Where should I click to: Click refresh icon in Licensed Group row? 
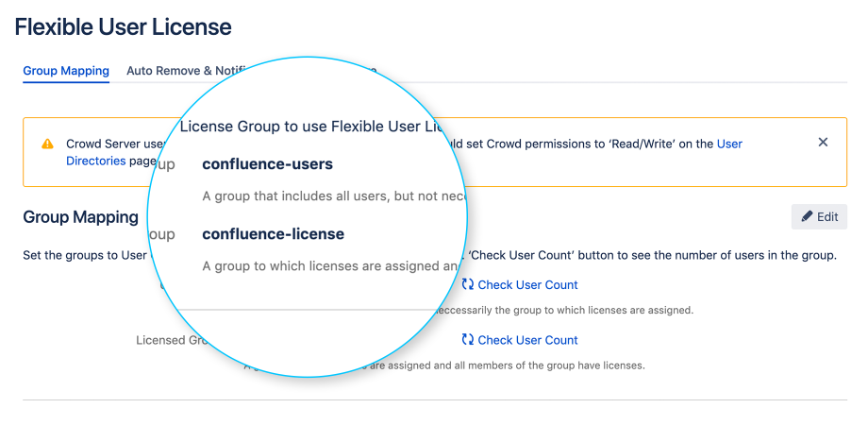click(468, 340)
